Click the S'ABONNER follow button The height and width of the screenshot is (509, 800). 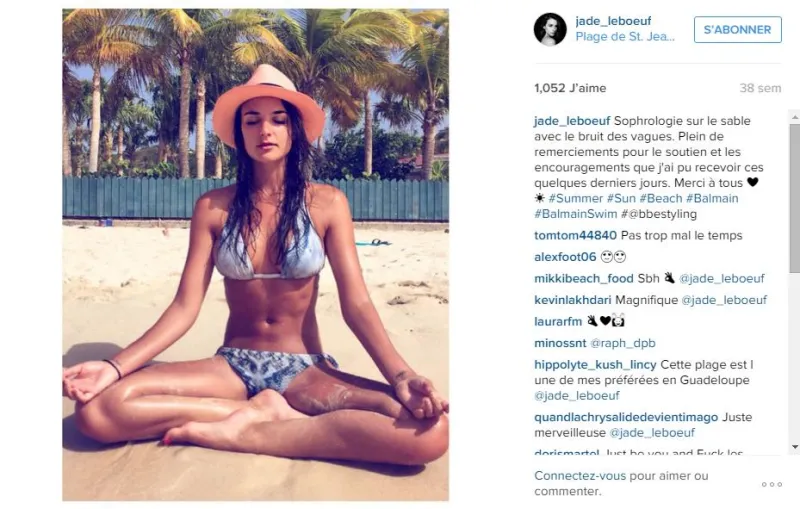coord(737,30)
